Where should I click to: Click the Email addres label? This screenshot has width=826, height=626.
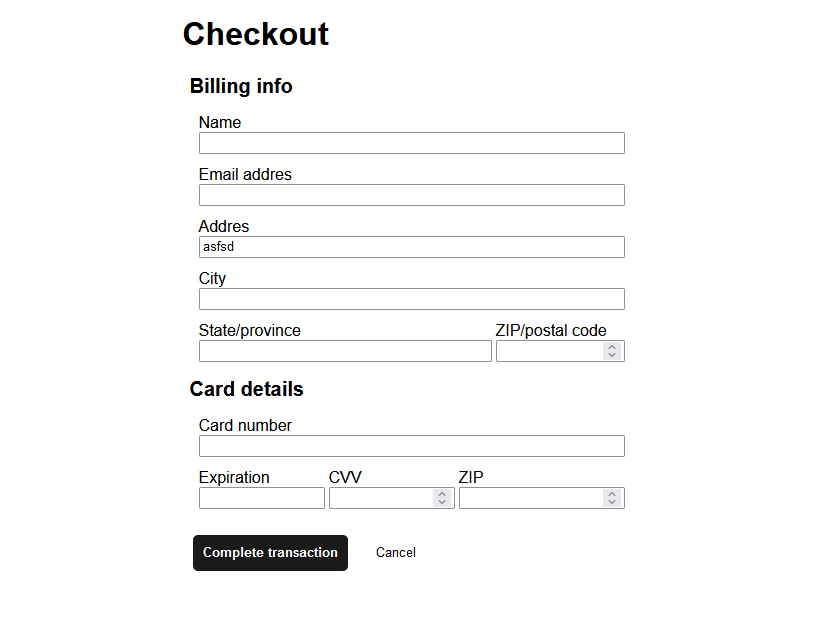tap(245, 174)
